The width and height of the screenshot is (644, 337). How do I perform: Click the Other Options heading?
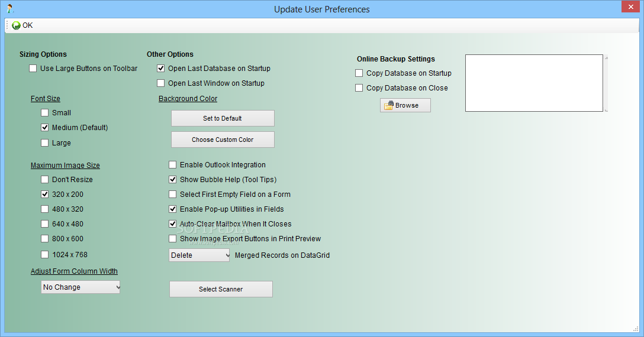click(x=170, y=54)
